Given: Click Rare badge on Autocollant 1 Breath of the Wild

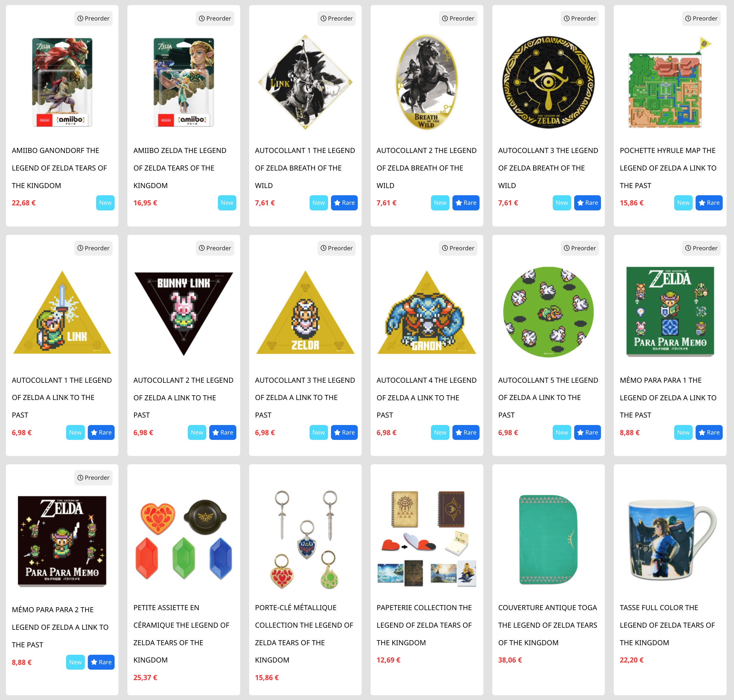Looking at the screenshot, I should point(344,203).
